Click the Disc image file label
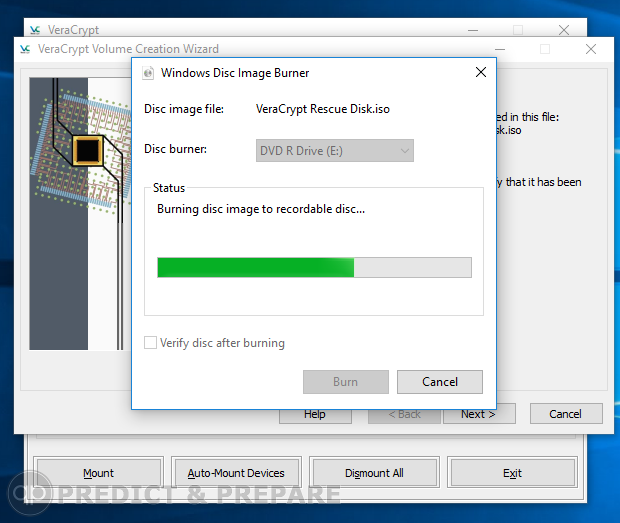Screen dimensions: 620x523 (x=184, y=109)
